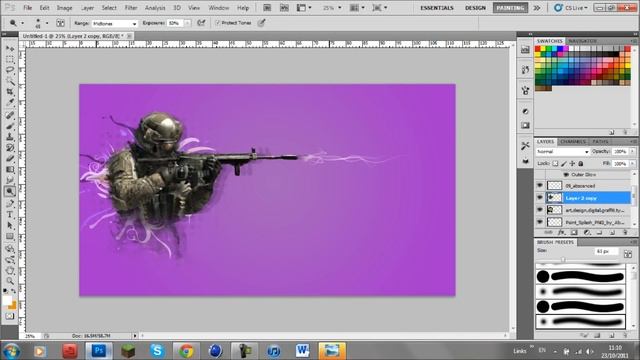Launch Bridge from the application bar
The height and width of the screenshot is (360, 640).
tap(267, 8)
